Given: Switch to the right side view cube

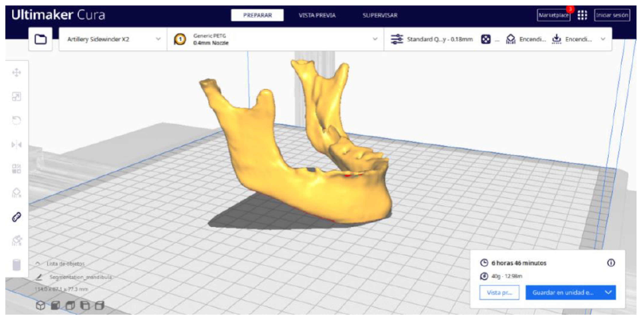Looking at the screenshot, I should coord(100,305).
